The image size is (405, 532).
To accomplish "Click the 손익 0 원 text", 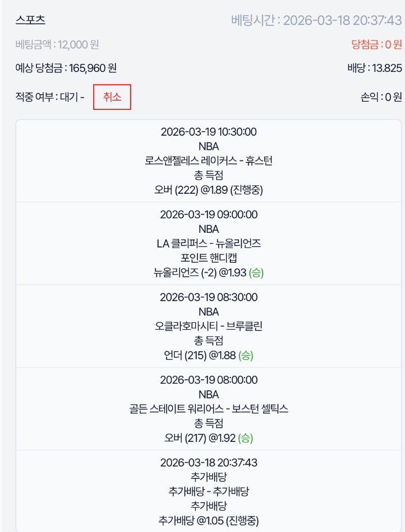I will pyautogui.click(x=379, y=97).
